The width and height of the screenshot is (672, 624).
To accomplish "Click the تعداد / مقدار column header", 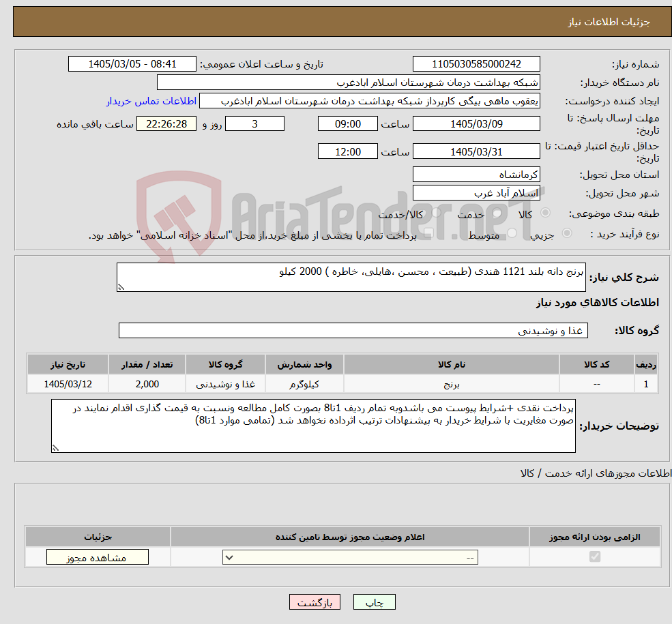I will [x=147, y=364].
